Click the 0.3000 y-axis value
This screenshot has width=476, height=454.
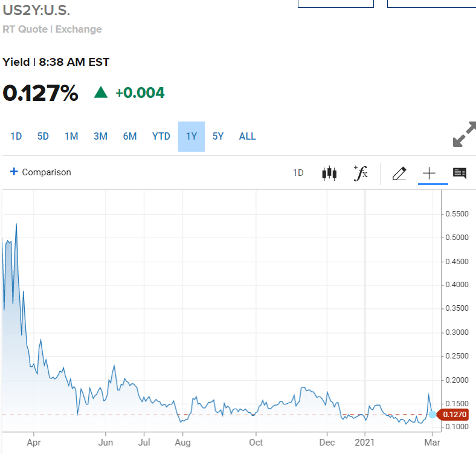tap(457, 332)
